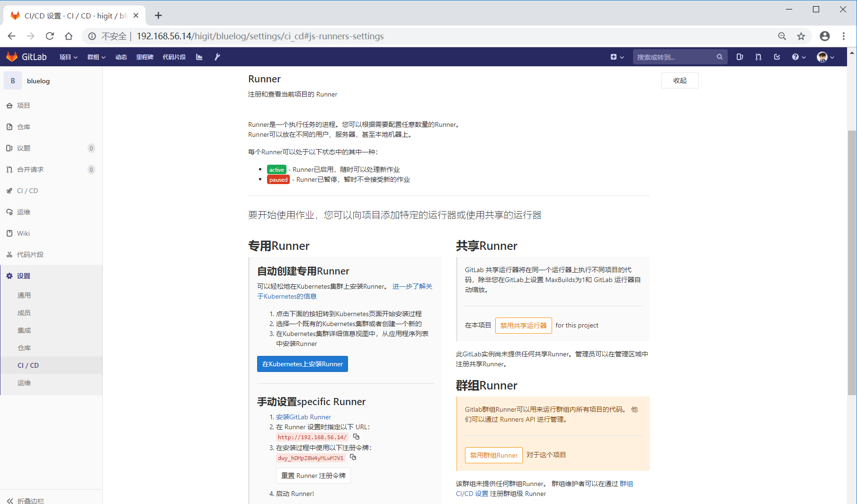Open browser zoom magnifier icon

coord(782,36)
